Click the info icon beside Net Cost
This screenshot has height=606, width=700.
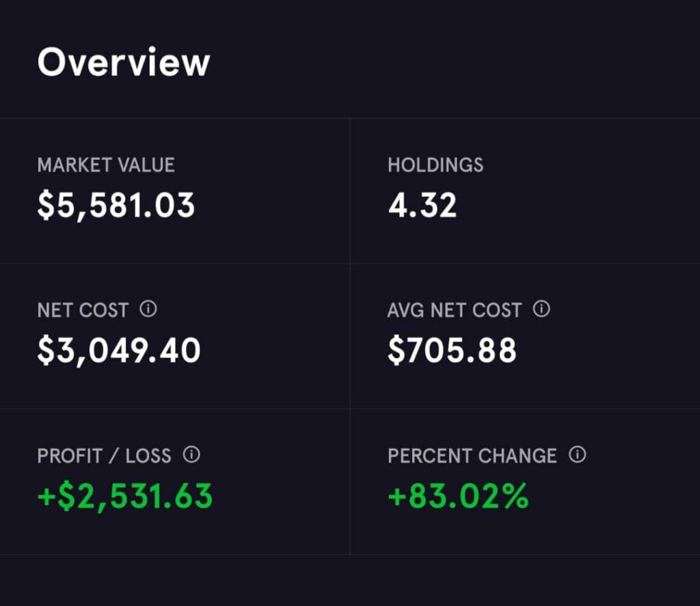pos(148,309)
